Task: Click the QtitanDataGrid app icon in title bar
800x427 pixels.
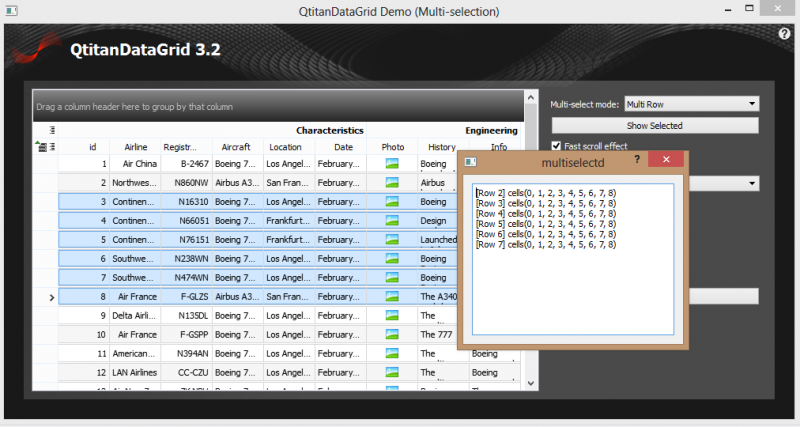Action: 11,10
